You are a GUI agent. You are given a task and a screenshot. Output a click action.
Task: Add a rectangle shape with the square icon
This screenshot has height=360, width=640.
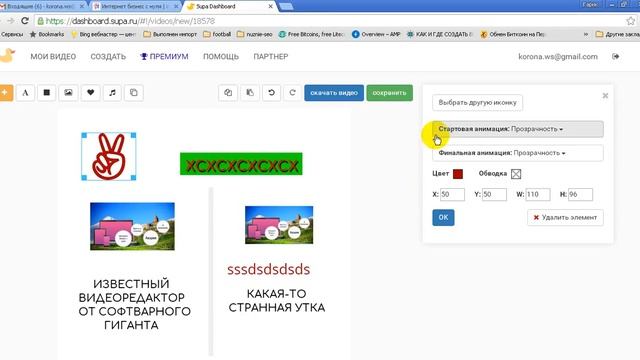[47, 93]
